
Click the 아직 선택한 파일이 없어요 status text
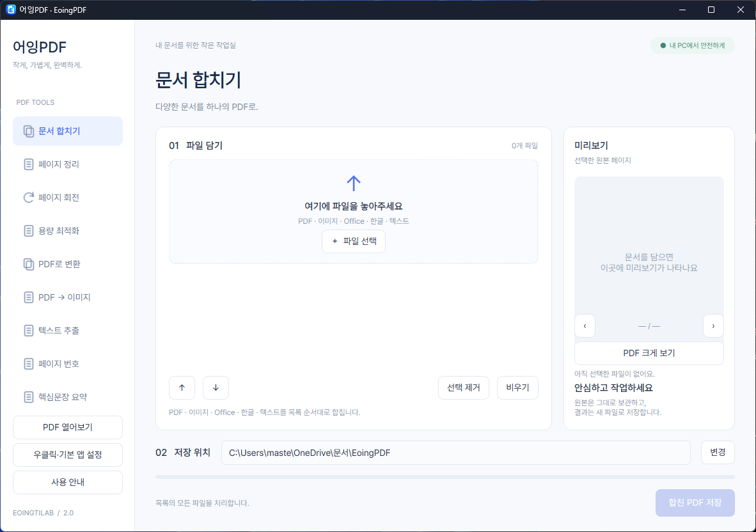[x=614, y=374]
